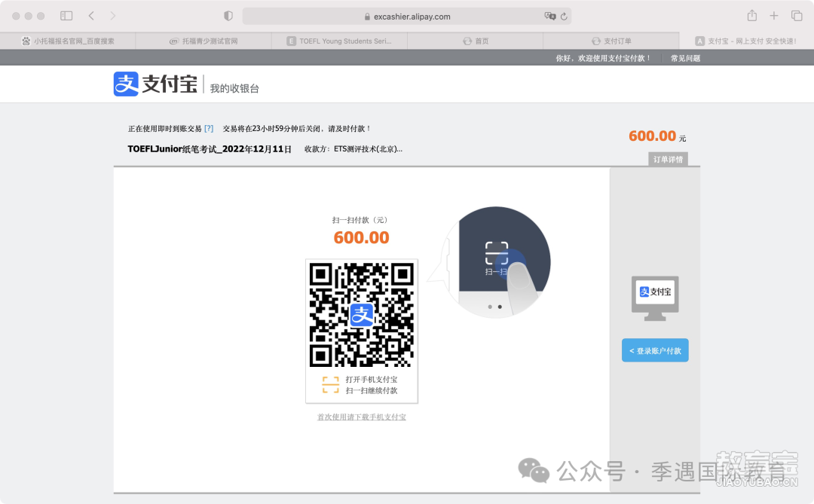Click the excashier.alipay.com address bar
Image resolution: width=814 pixels, height=504 pixels.
click(x=407, y=16)
